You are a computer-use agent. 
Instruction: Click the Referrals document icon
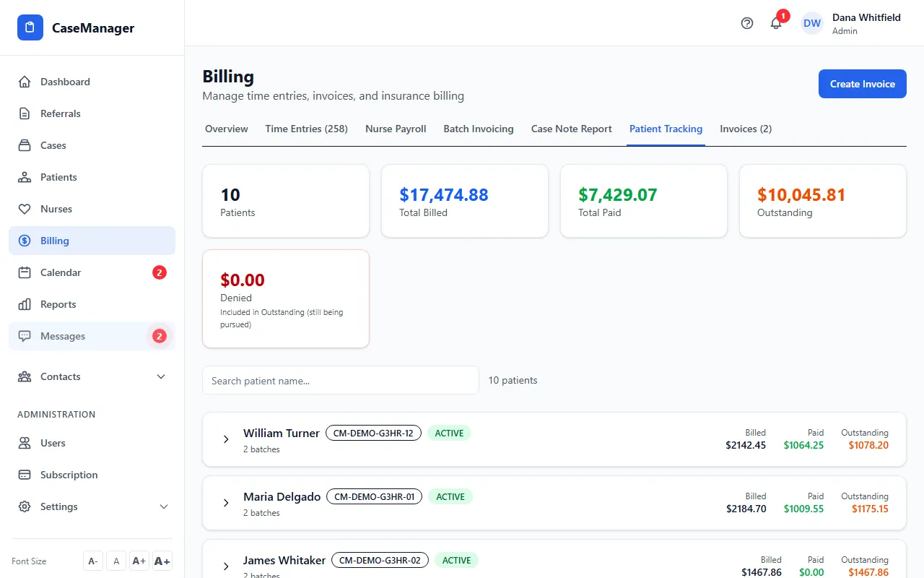[25, 113]
